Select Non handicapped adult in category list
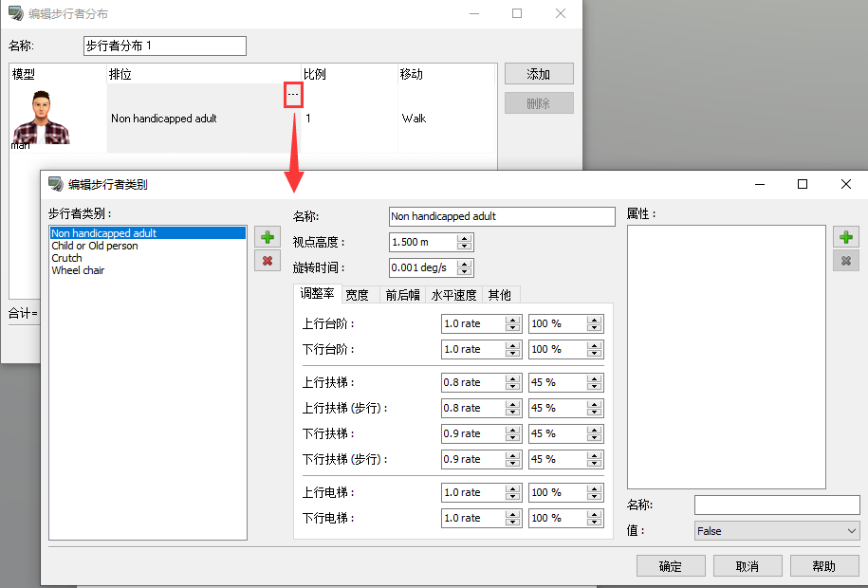The height and width of the screenshot is (588, 868). [148, 233]
